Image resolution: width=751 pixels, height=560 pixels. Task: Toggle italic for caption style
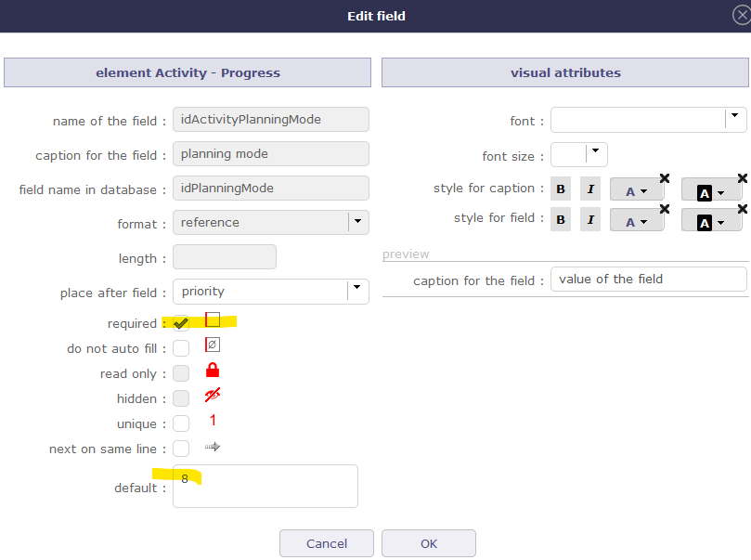(590, 189)
